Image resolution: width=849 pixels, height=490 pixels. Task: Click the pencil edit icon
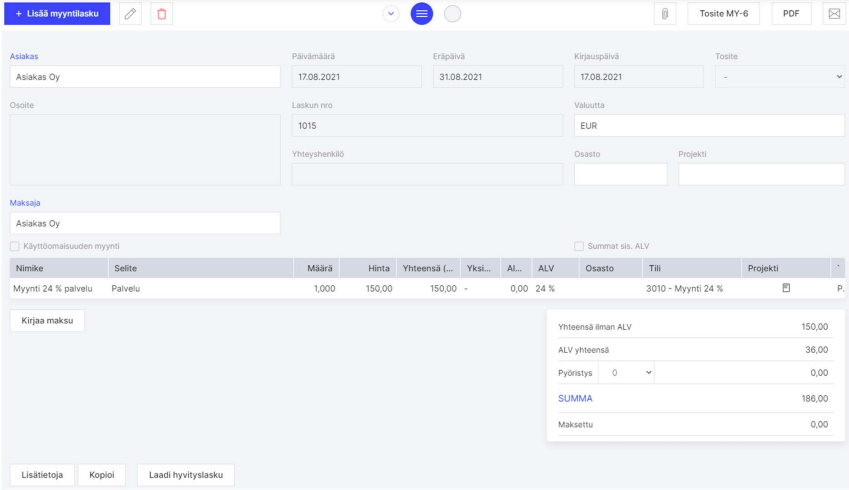coord(130,14)
